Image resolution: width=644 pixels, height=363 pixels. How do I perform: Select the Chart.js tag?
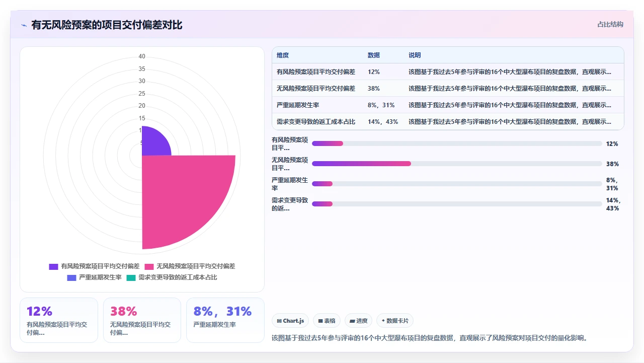click(x=290, y=321)
